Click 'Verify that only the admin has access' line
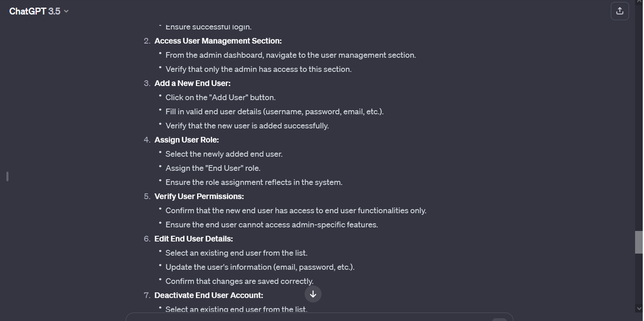This screenshot has height=321, width=644. click(x=258, y=69)
